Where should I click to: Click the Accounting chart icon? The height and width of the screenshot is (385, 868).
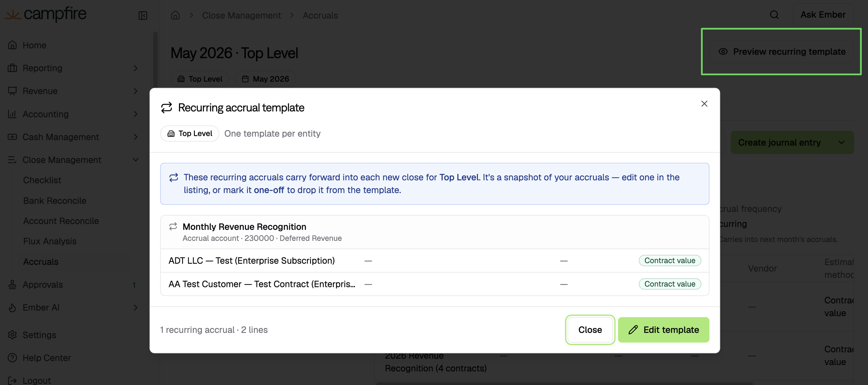pyautogui.click(x=12, y=114)
